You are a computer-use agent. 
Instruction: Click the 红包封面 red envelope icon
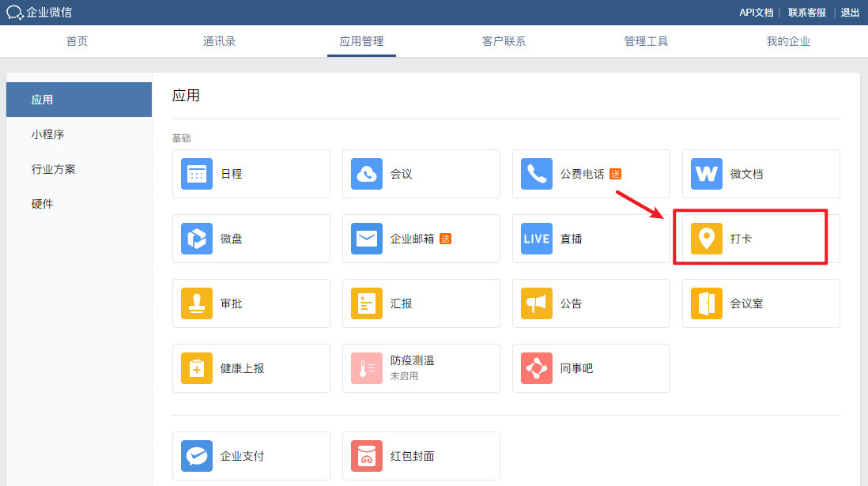367,456
